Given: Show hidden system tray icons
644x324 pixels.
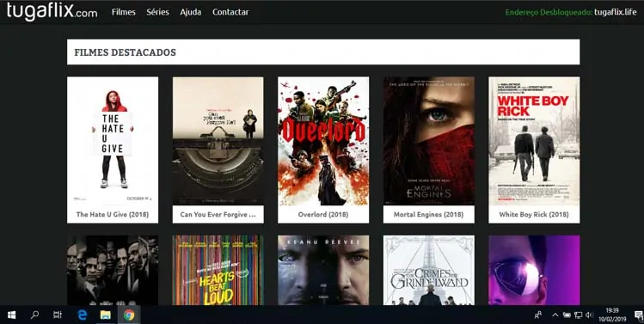Looking at the screenshot, I should 555,315.
